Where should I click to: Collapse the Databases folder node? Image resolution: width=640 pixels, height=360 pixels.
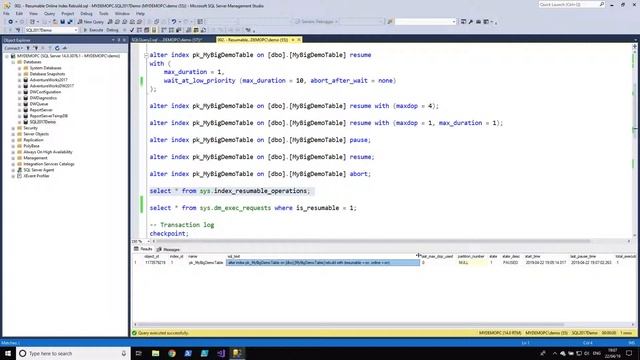[x=13, y=62]
